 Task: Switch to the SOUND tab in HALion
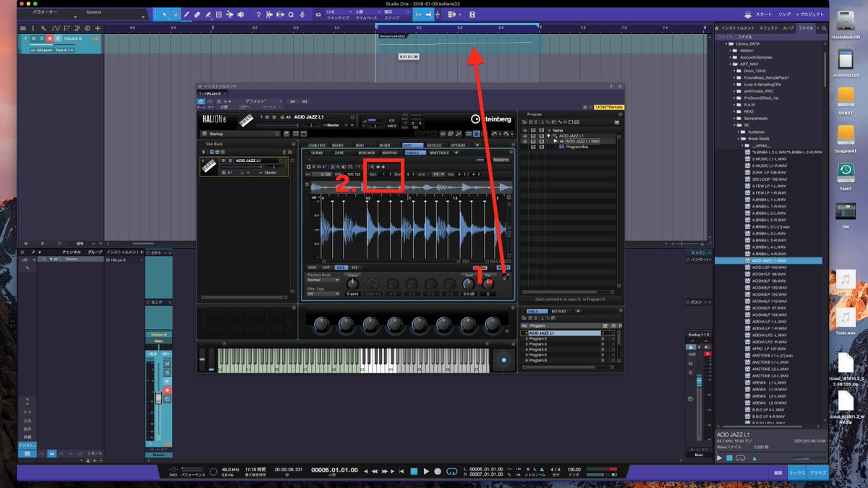317,153
